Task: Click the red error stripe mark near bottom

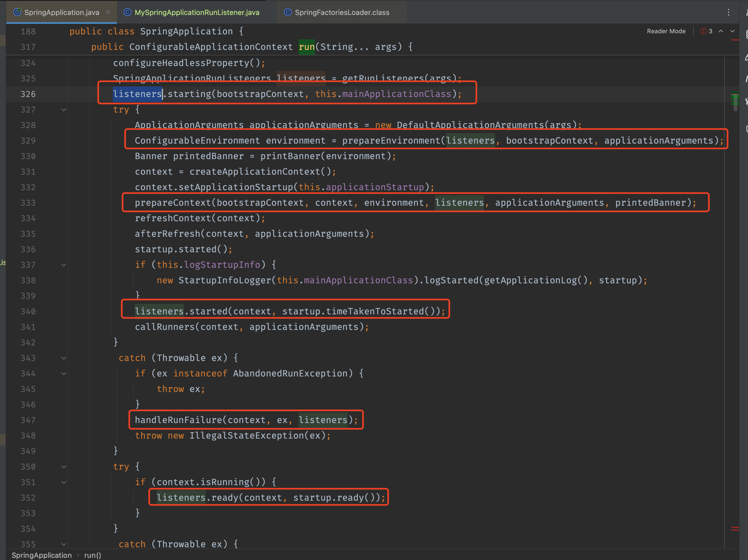Action: 735,528
